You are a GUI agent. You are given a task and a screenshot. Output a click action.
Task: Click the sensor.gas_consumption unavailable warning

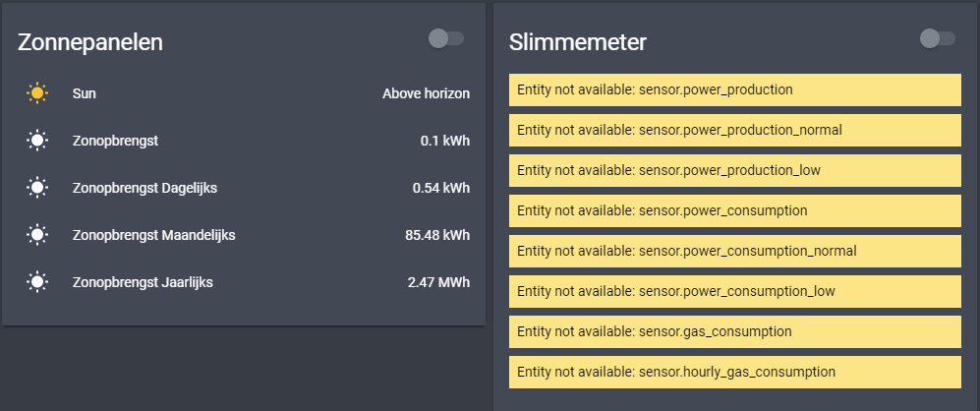point(735,331)
